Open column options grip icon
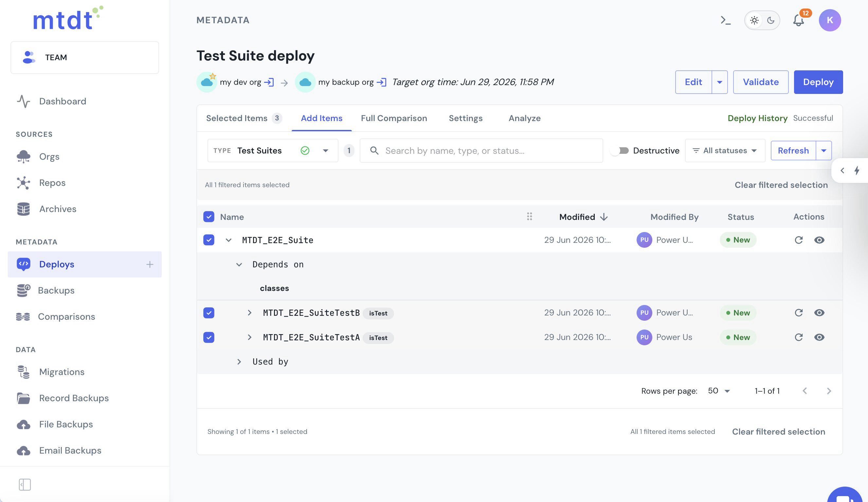 pyautogui.click(x=530, y=217)
